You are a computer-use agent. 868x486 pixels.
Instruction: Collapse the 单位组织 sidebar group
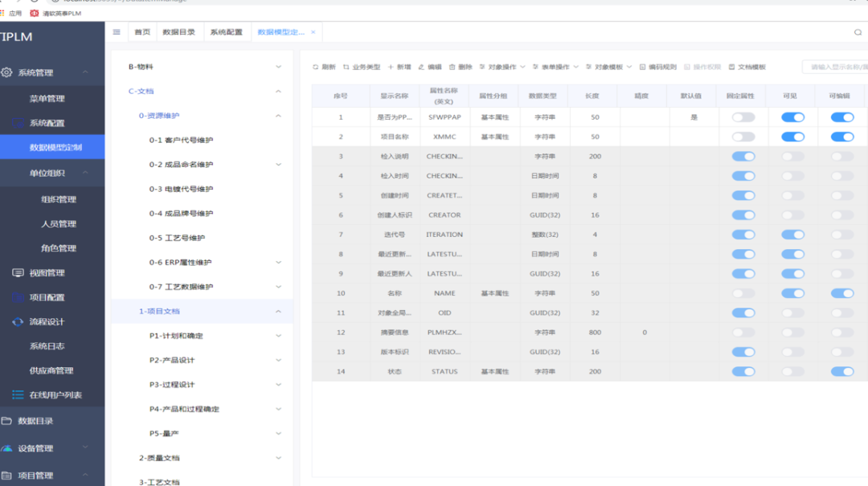[85, 173]
